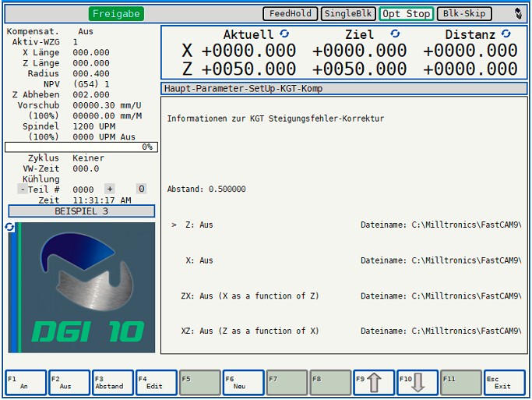Click the F2 Aus softkey
The image size is (532, 400).
[69, 383]
